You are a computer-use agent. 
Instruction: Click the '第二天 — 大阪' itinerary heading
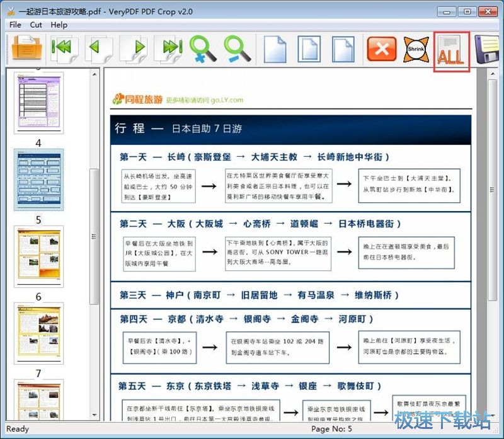(260, 224)
